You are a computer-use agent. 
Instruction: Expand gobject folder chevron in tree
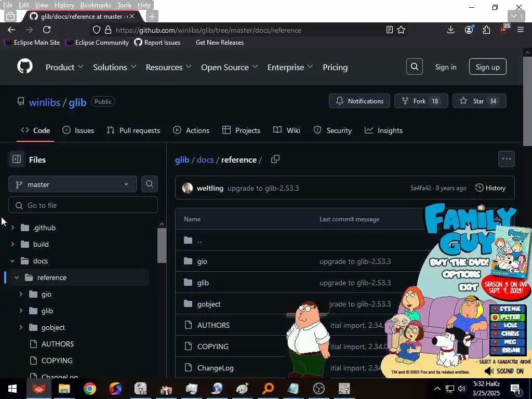point(21,327)
